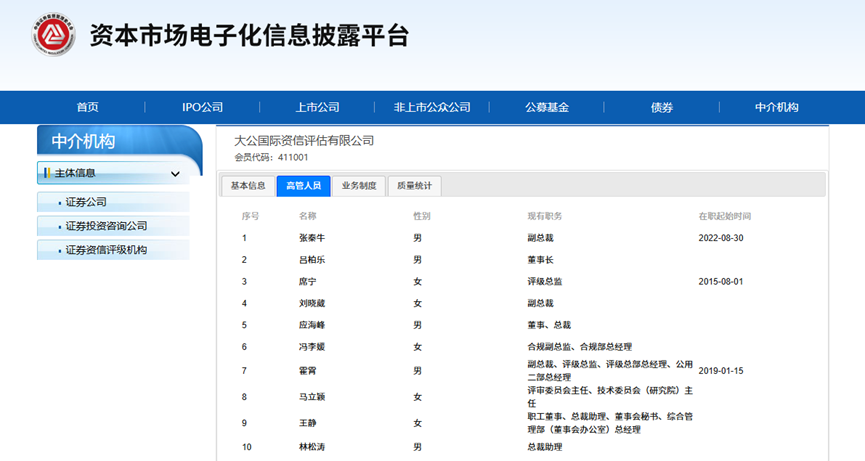Go to 上市公司 section
This screenshot has height=461, width=865.
pos(317,108)
